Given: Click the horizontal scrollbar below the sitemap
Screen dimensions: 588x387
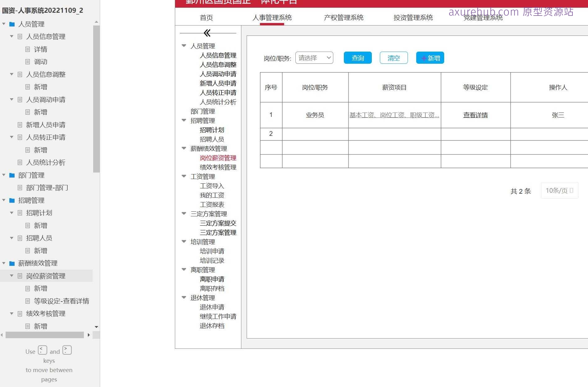Looking at the screenshot, I should pos(45,335).
